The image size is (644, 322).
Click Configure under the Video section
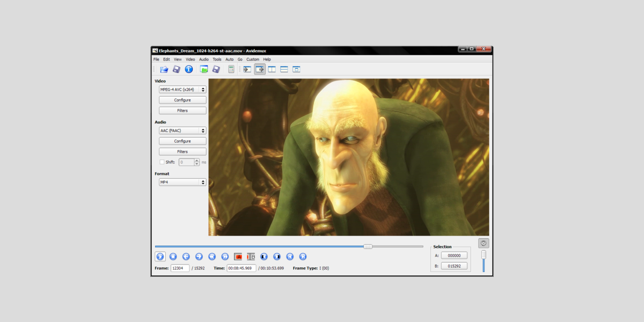coord(182,100)
